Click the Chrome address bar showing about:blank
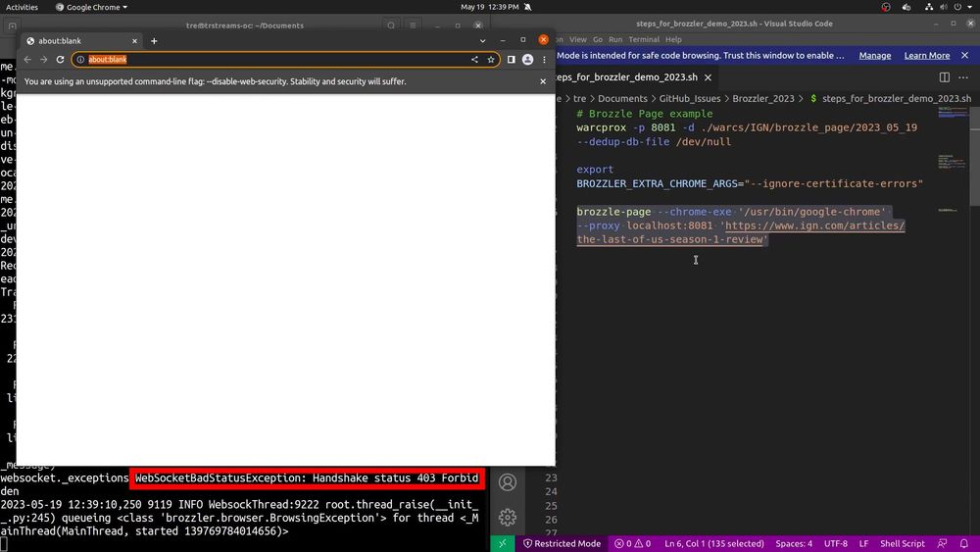The image size is (980, 552). tap(285, 60)
